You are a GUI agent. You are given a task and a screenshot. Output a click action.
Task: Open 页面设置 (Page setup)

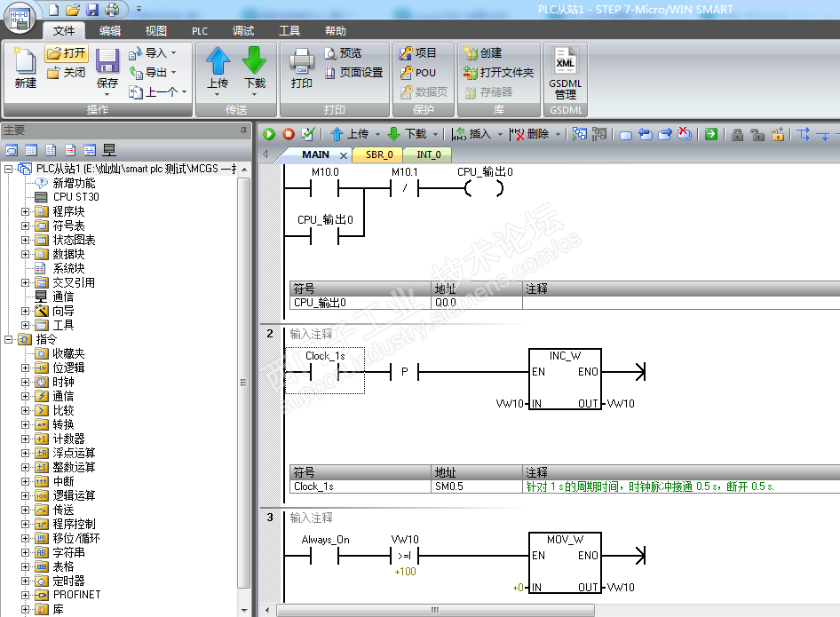(353, 72)
